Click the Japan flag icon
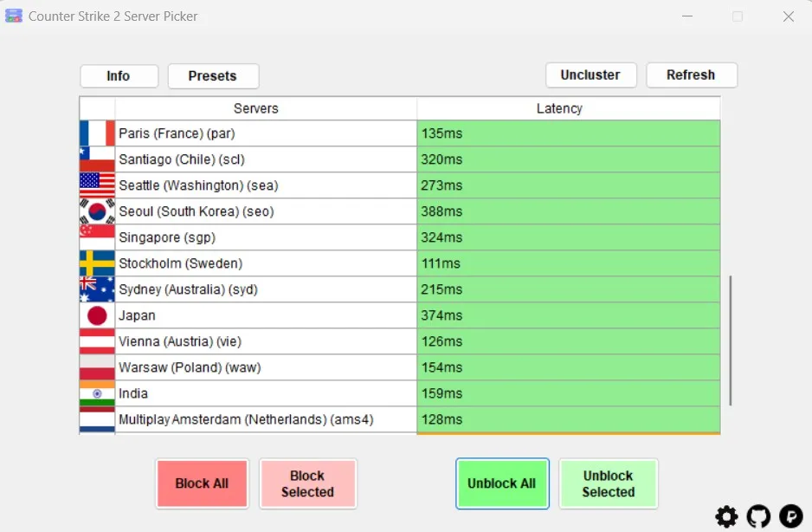Image resolution: width=812 pixels, height=532 pixels. (97, 315)
